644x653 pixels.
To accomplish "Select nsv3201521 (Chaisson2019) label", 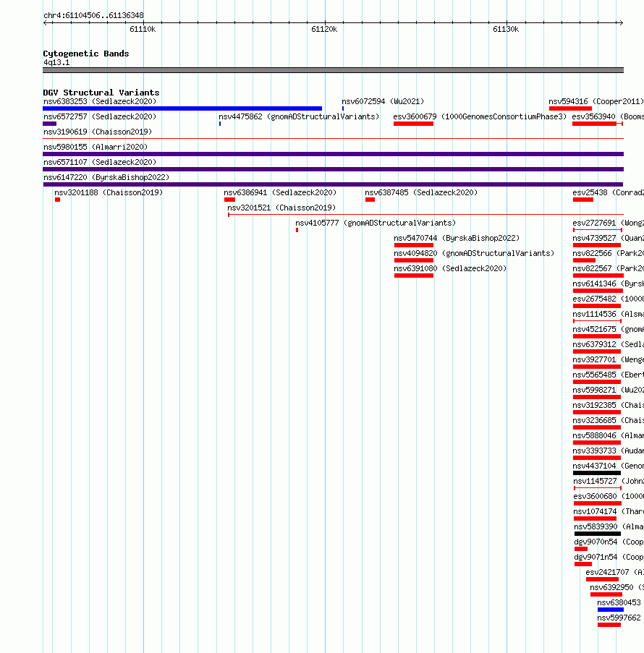I will point(281,208).
